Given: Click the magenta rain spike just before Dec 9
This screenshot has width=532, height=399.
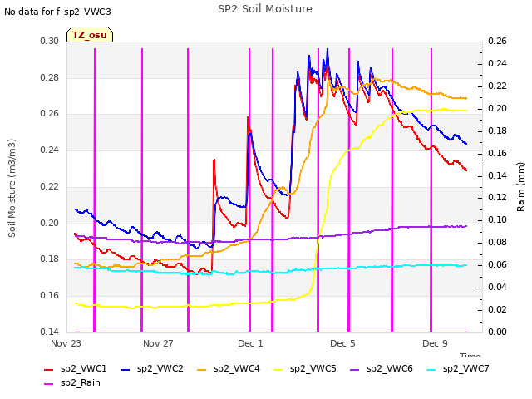Looking at the screenshot, I should coord(431,190).
